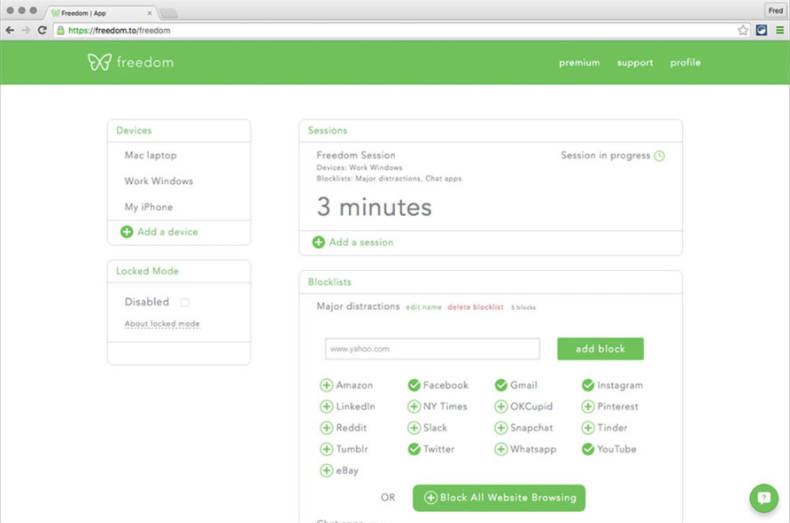Image resolution: width=790 pixels, height=523 pixels.
Task: Click the Major distractions blocklist name
Action: pos(358,306)
